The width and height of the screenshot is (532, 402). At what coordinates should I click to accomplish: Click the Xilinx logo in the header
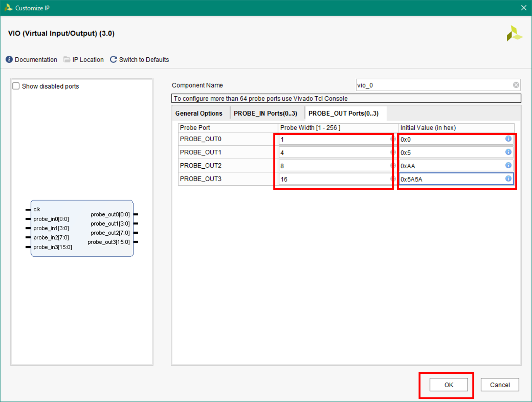515,34
